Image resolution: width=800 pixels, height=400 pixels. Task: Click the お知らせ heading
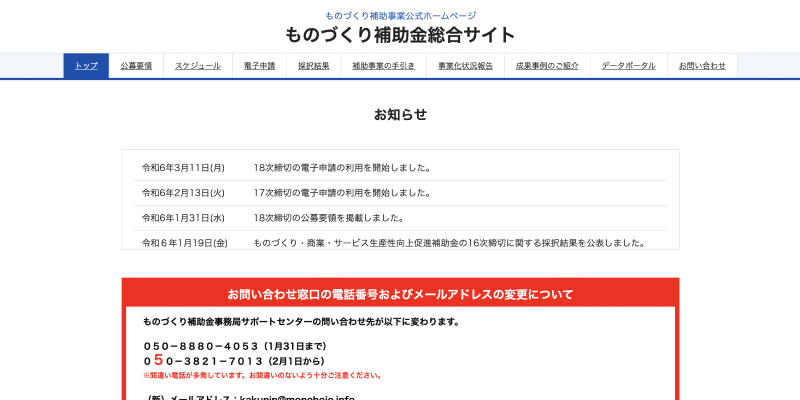[401, 115]
